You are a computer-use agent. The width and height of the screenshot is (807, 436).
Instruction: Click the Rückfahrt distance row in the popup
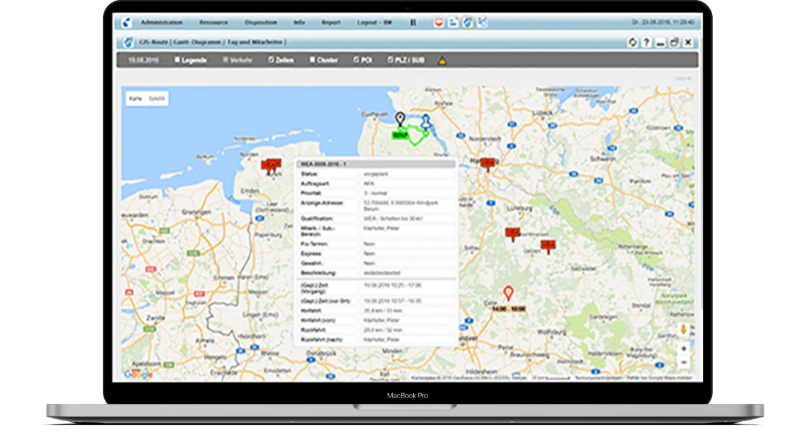point(376,330)
